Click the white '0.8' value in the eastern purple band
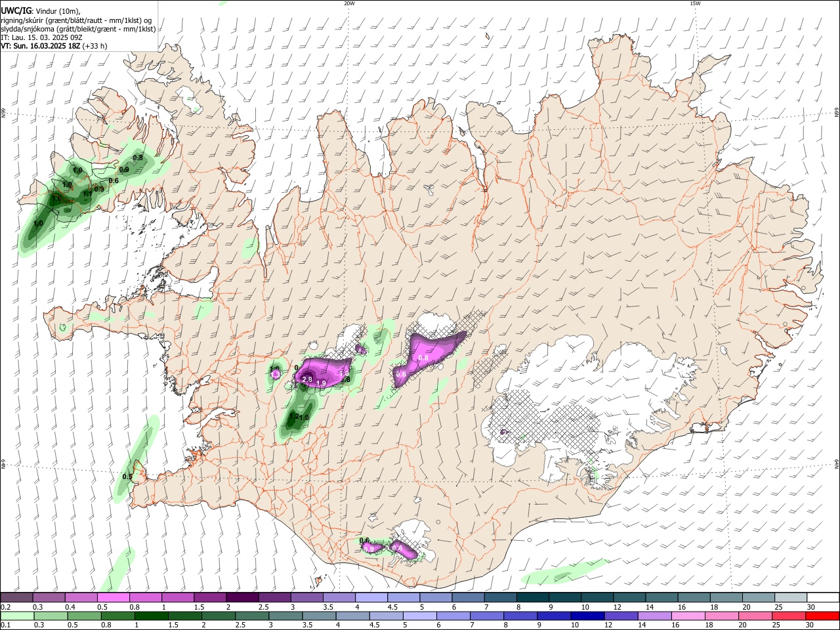 click(x=423, y=358)
